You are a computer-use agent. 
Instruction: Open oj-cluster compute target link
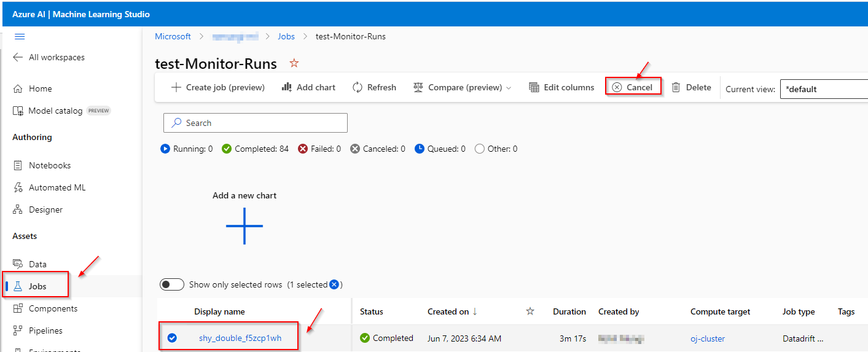(708, 338)
